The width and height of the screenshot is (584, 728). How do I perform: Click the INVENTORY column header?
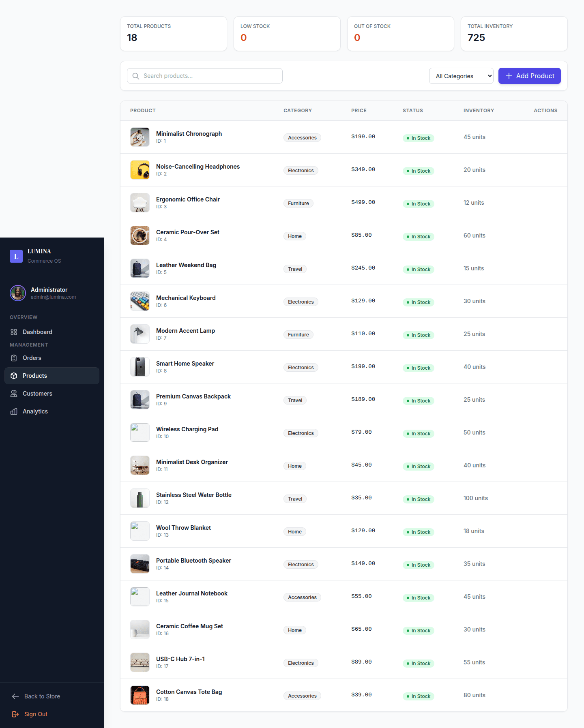pos(479,111)
